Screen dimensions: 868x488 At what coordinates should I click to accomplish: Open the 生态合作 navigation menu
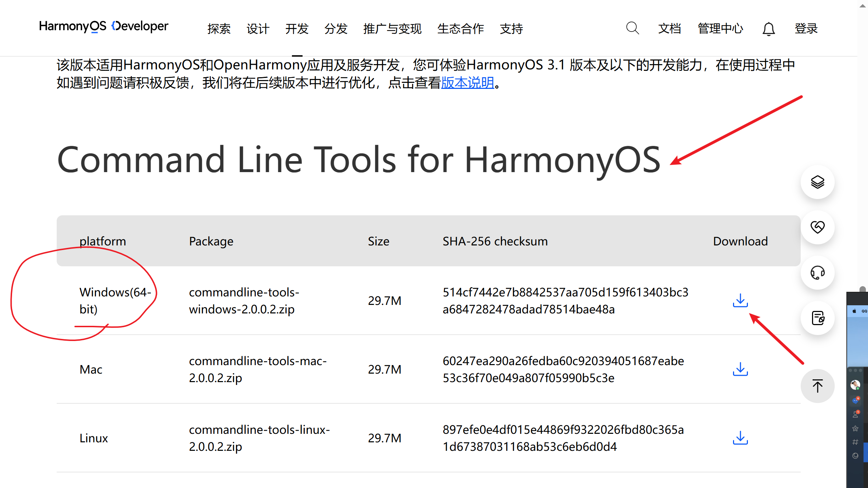[x=461, y=29]
